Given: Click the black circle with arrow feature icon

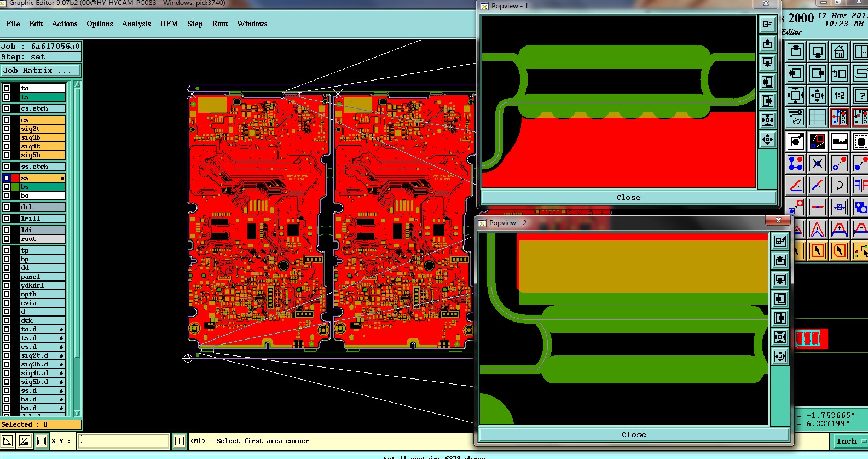Looking at the screenshot, I should click(x=796, y=142).
